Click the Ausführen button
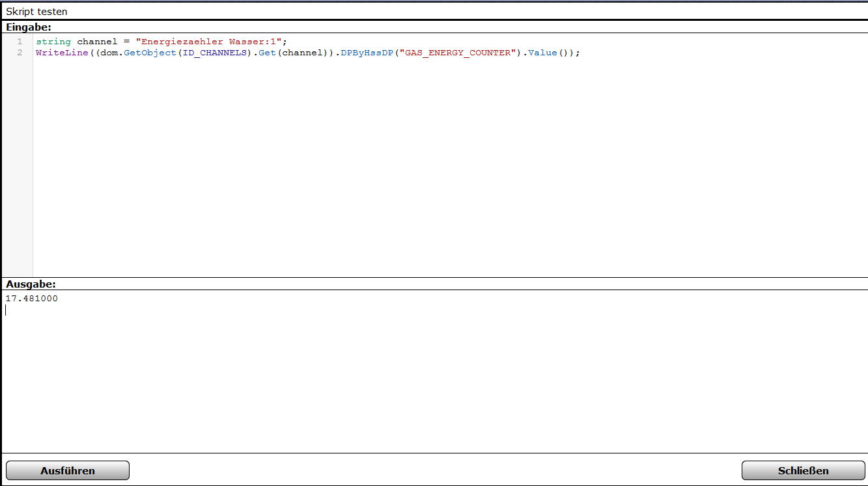This screenshot has width=868, height=486. [68, 470]
